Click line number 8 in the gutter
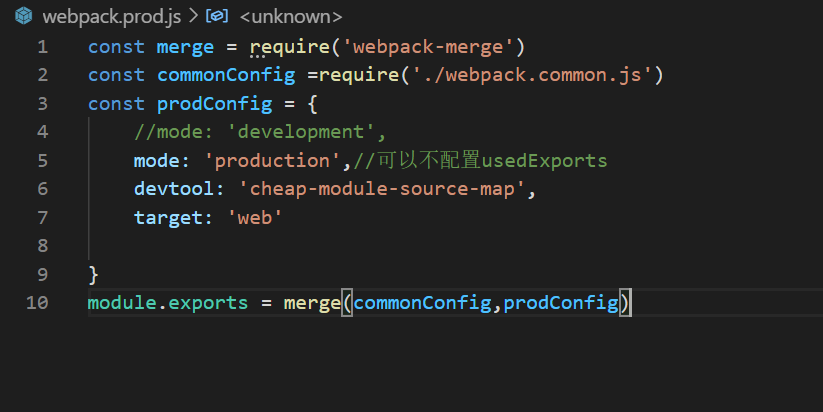Screen dimensions: 823x412 (43, 246)
